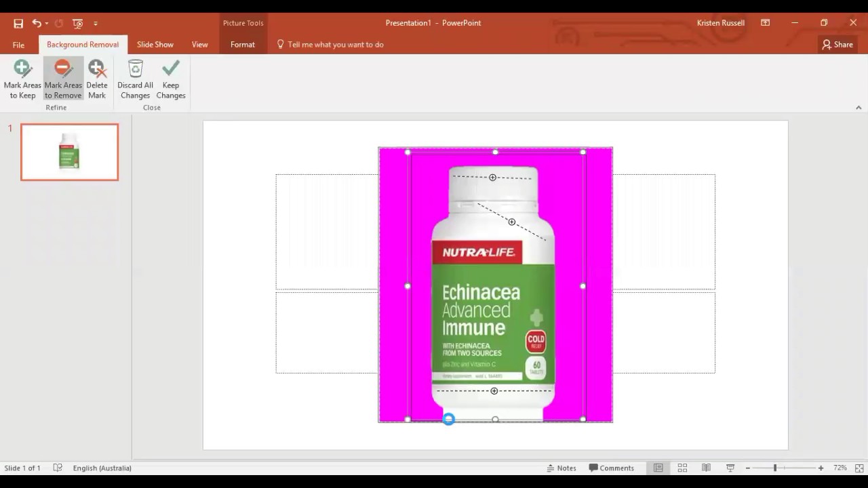Toggle the Notes pane
The image size is (868, 488).
click(561, 468)
